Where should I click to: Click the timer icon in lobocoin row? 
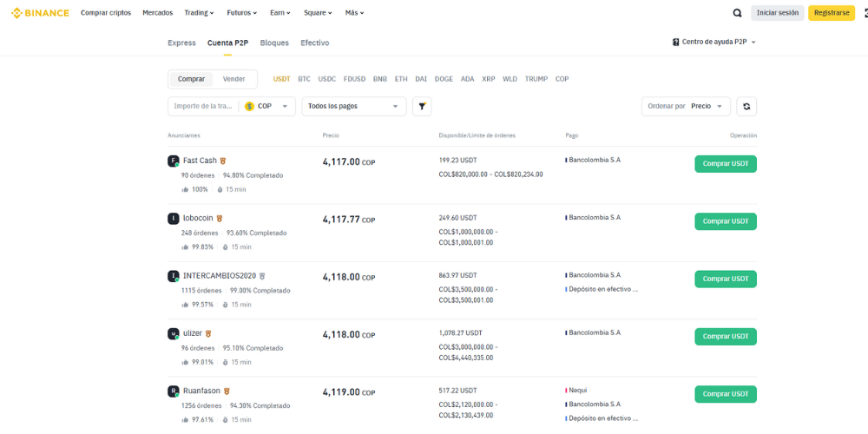pyautogui.click(x=226, y=247)
